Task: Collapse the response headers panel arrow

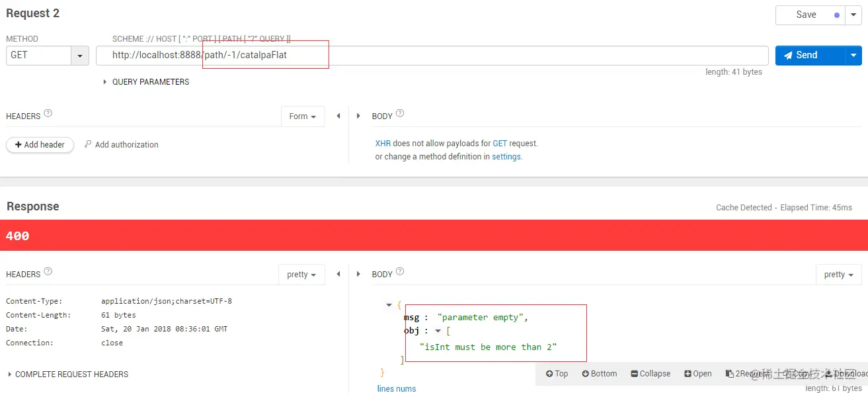Action: pyautogui.click(x=338, y=274)
